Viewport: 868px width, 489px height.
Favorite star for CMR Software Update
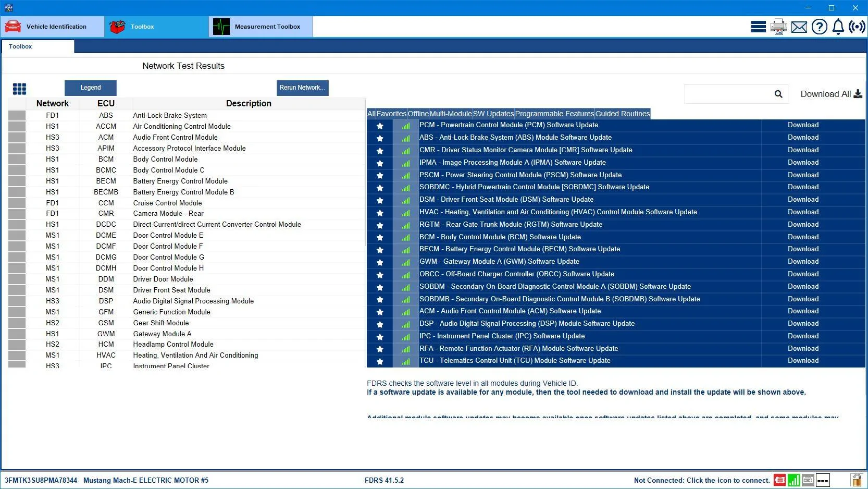[x=380, y=151]
